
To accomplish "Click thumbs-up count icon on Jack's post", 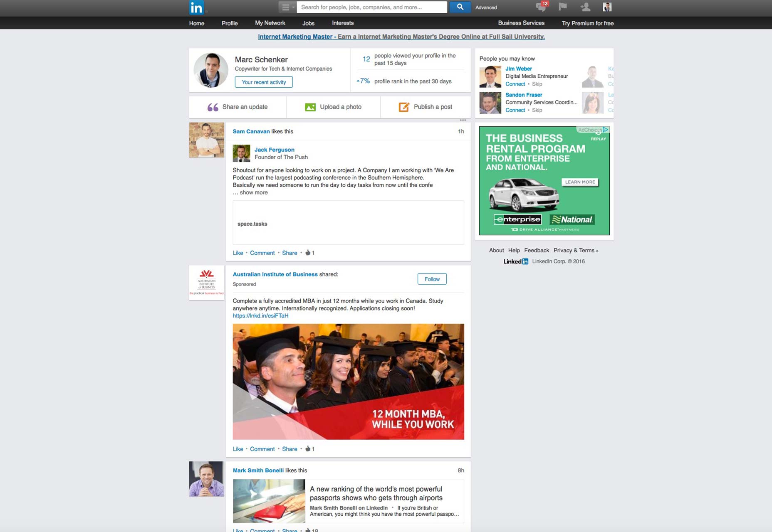I will (x=308, y=252).
